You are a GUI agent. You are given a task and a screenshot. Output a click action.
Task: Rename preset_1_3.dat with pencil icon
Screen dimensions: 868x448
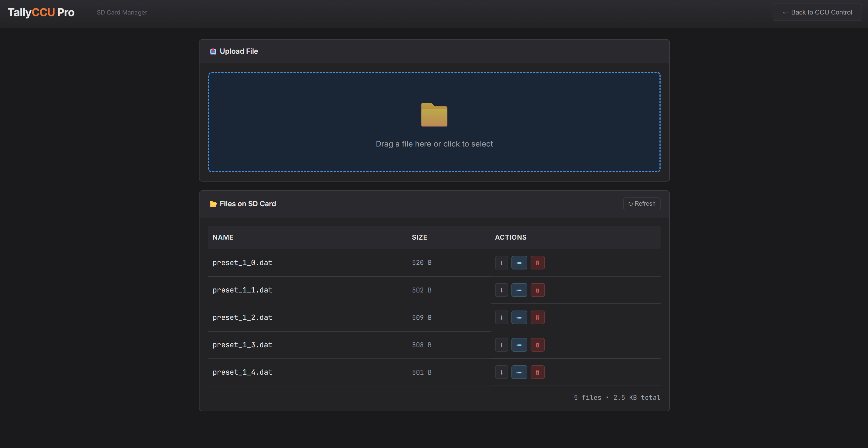click(x=519, y=345)
